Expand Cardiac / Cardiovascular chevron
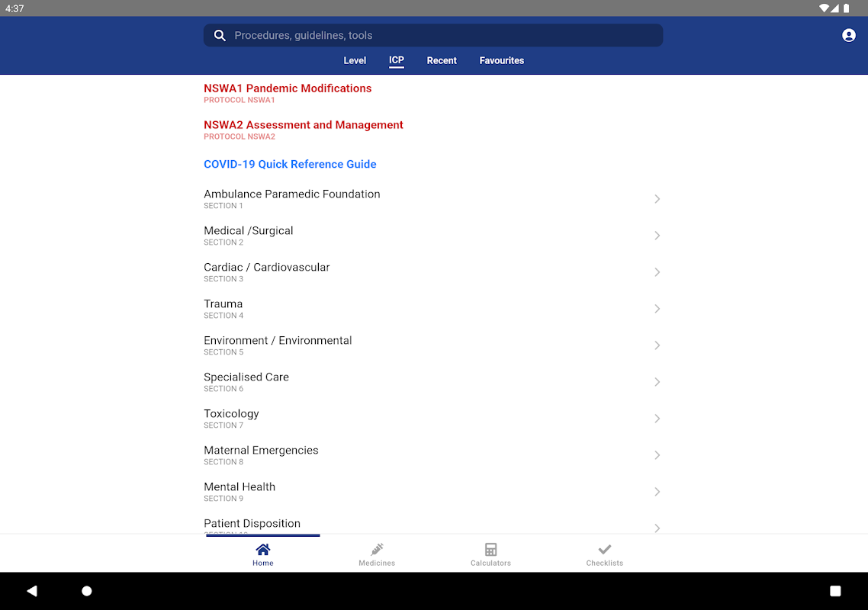This screenshot has height=610, width=868. [657, 271]
